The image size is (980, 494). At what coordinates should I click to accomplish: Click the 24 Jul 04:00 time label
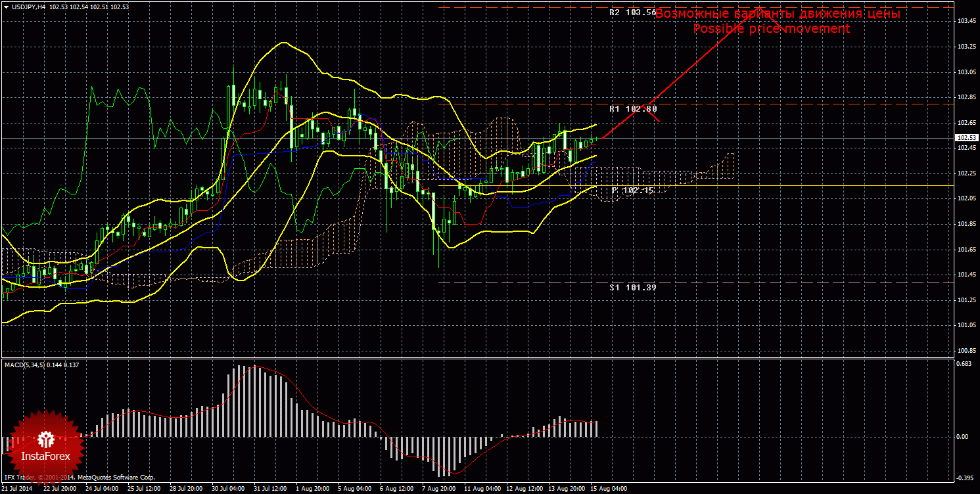point(101,489)
